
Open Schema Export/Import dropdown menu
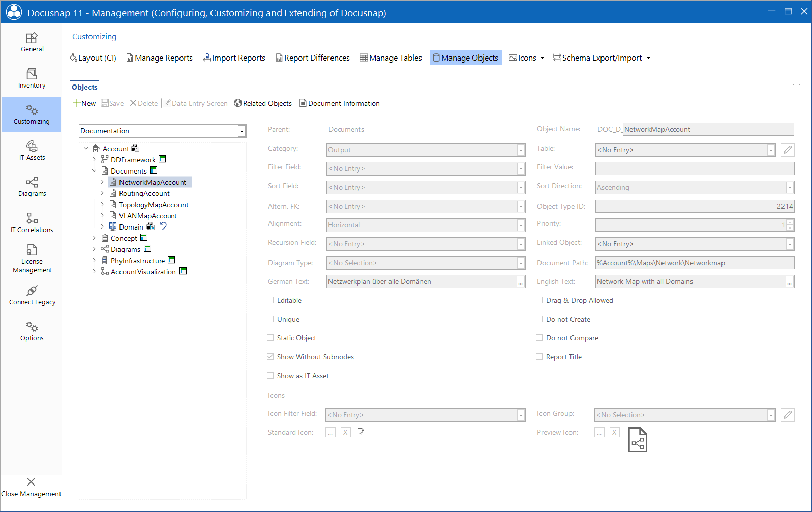[x=602, y=58]
